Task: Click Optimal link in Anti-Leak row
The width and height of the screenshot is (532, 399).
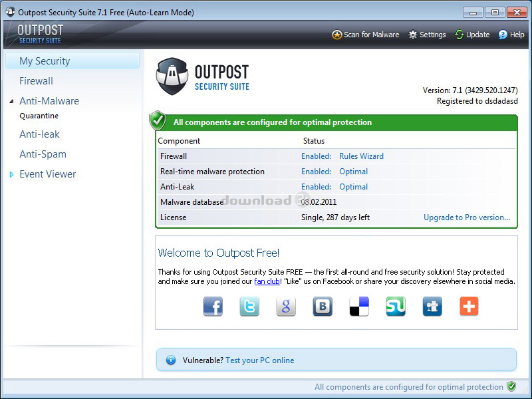Action: (x=354, y=187)
